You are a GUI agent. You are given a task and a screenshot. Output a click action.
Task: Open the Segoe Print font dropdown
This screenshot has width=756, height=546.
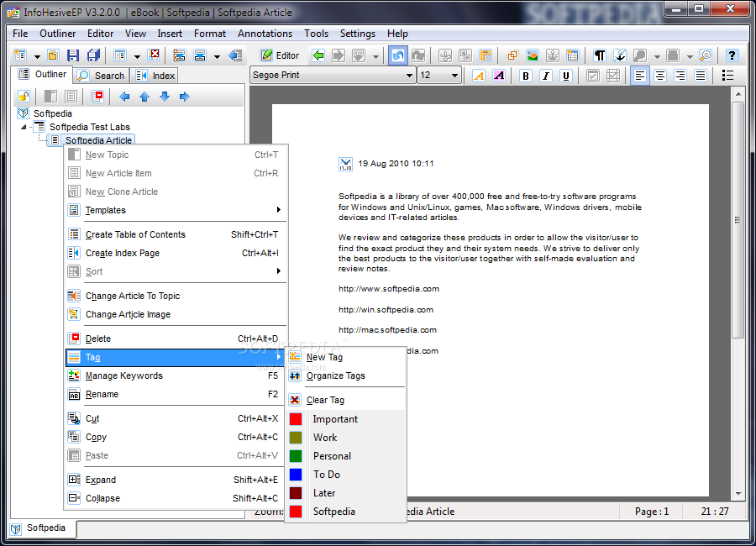point(409,76)
